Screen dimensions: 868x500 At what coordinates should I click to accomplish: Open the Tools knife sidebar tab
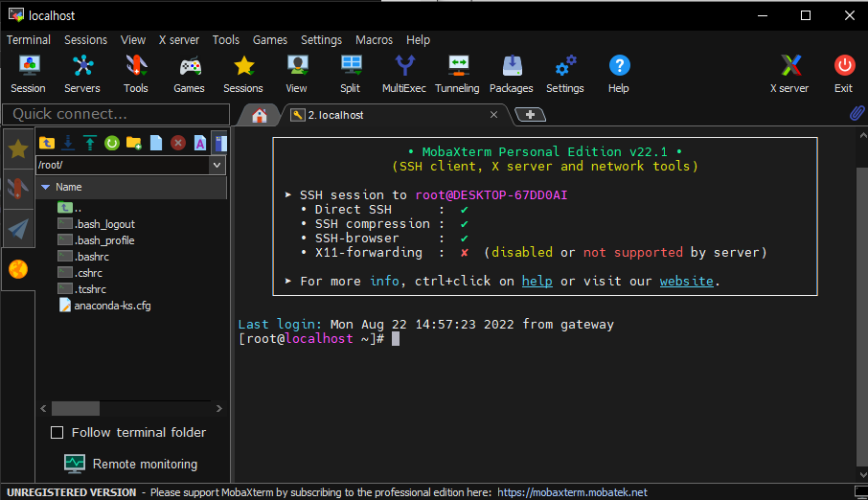click(x=18, y=189)
